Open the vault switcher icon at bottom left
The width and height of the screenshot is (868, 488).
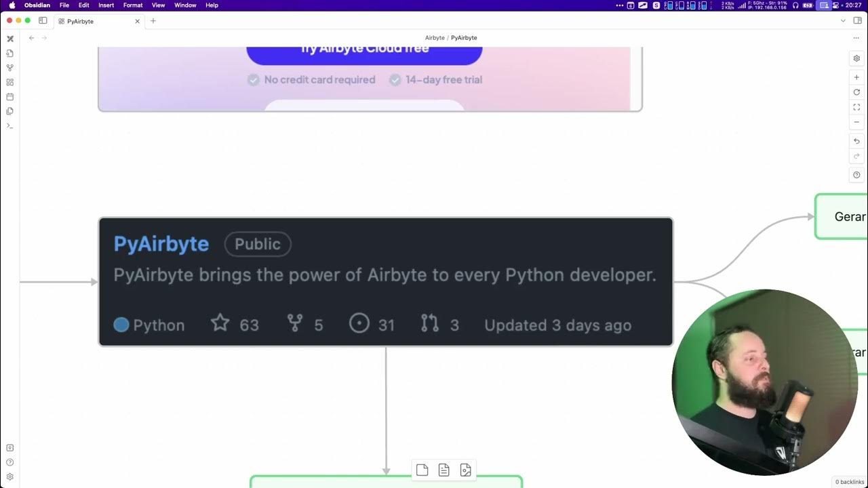coord(10,448)
